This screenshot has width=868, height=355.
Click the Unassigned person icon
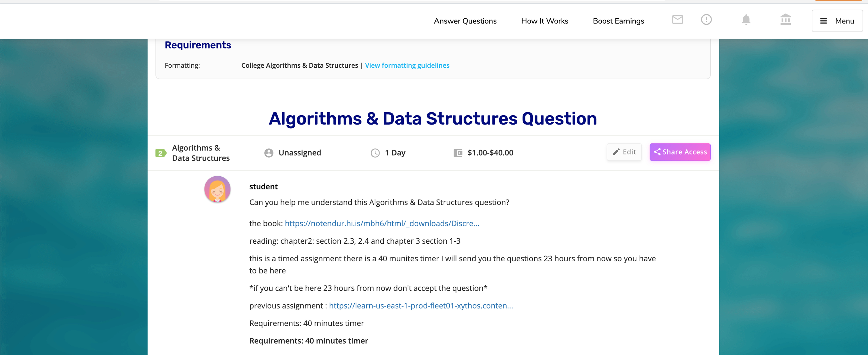(x=269, y=153)
